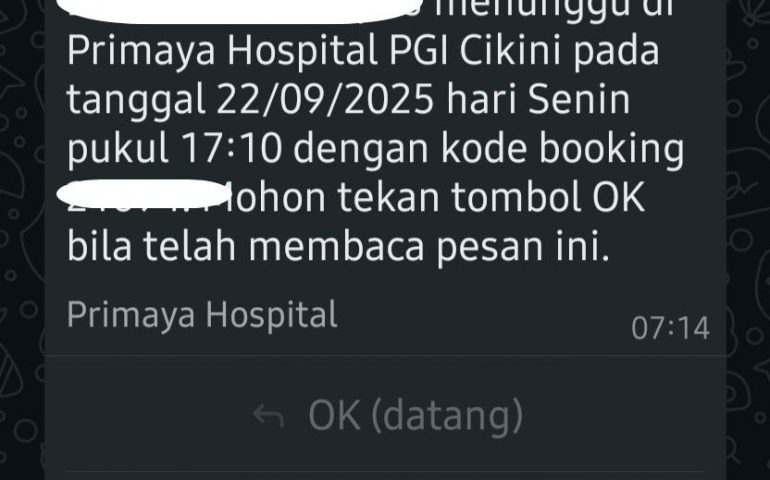The image size is (770, 480).
Task: Click the word dengan after 17:10
Action: click(x=360, y=150)
